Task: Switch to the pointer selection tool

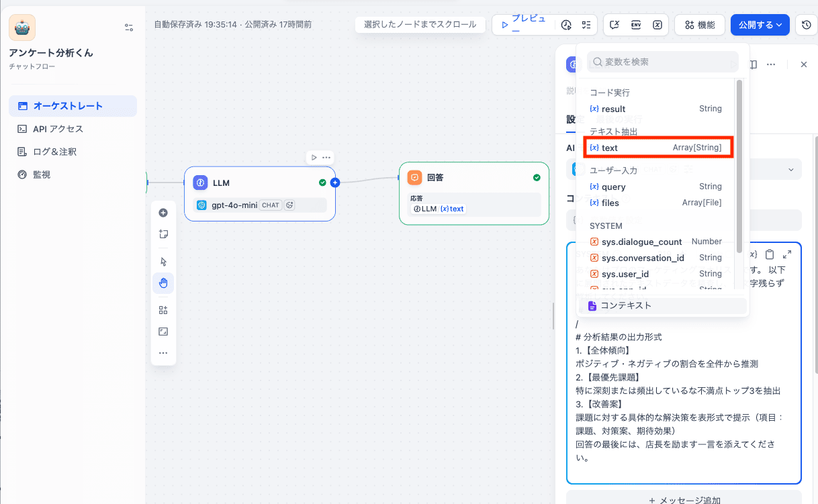Action: (163, 262)
